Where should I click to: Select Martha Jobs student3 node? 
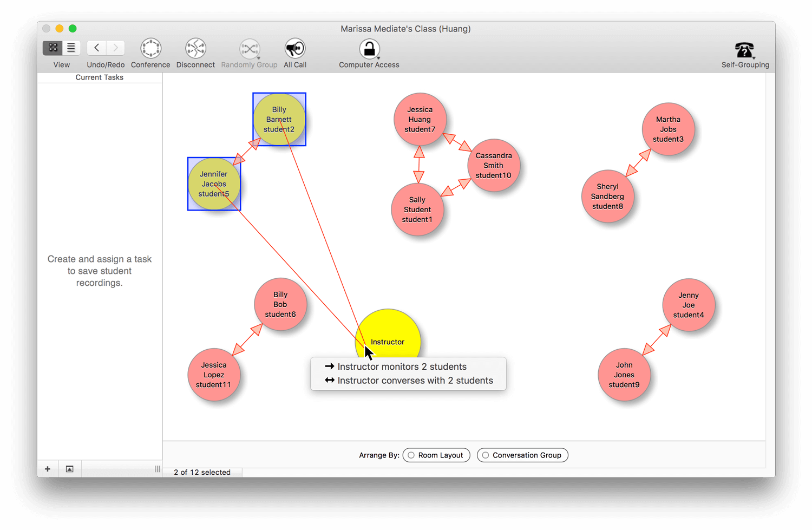point(668,129)
